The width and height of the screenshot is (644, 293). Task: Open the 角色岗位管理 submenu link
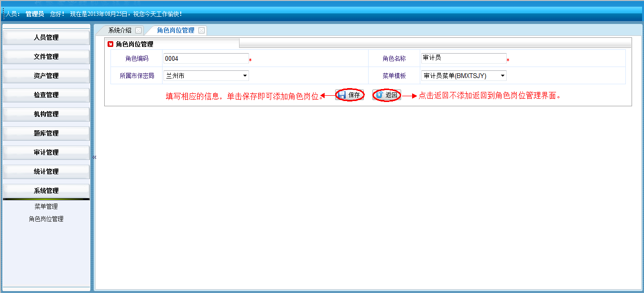(x=46, y=219)
